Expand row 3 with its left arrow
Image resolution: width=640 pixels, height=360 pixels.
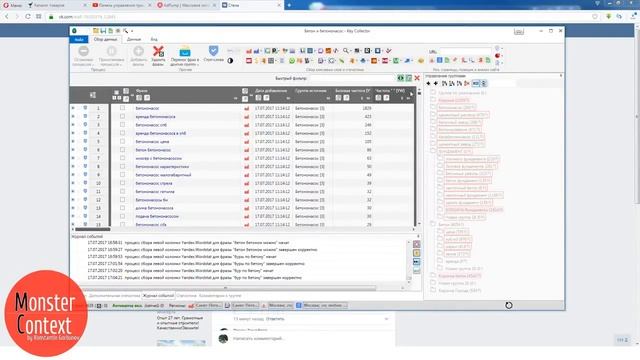[73, 125]
